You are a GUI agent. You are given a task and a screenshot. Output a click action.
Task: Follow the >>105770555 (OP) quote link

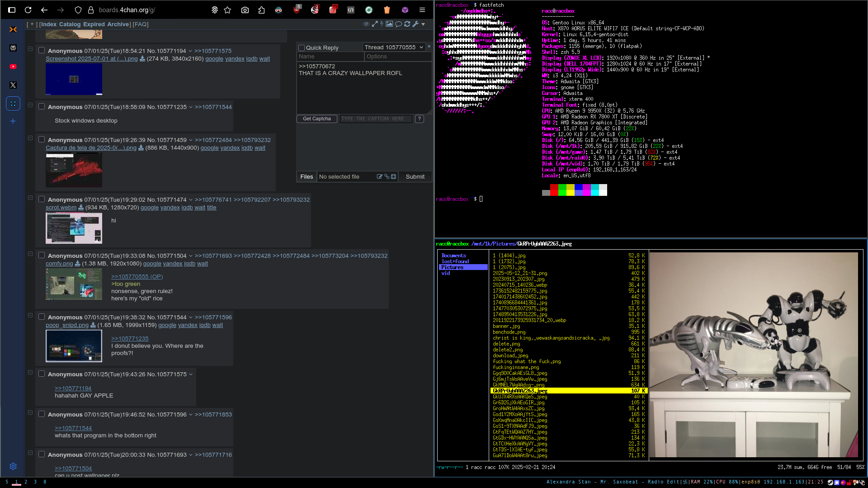tap(137, 277)
